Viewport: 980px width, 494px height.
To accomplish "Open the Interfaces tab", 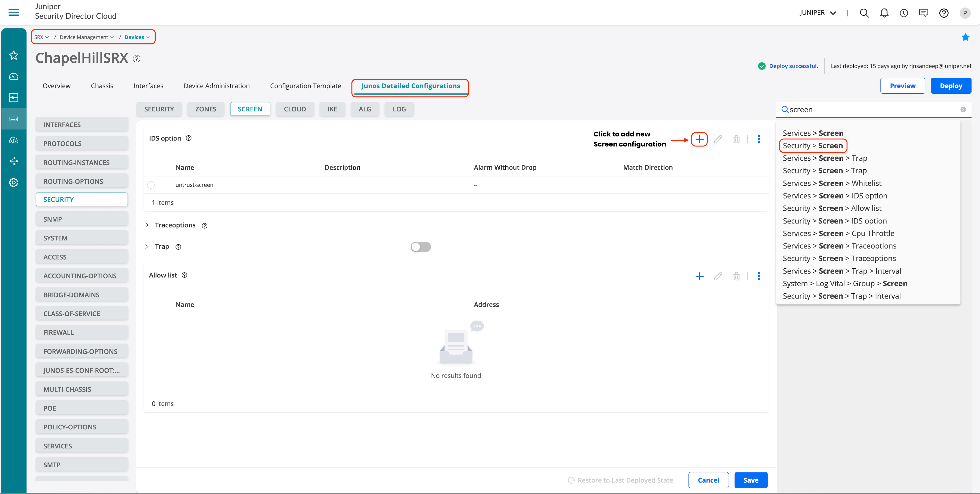I will pos(148,86).
